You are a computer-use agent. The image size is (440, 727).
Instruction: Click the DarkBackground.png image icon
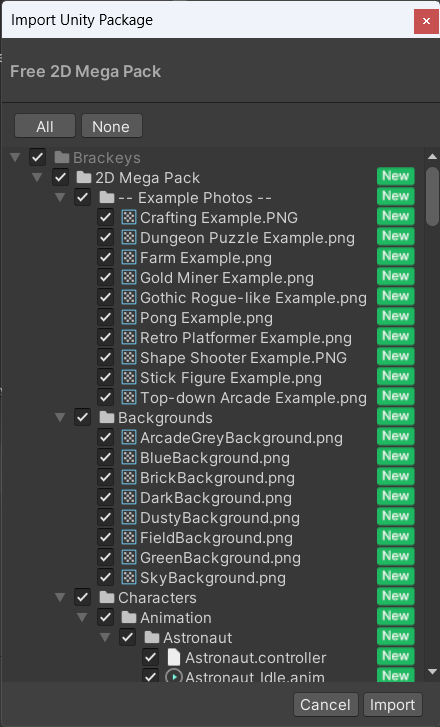tap(128, 497)
